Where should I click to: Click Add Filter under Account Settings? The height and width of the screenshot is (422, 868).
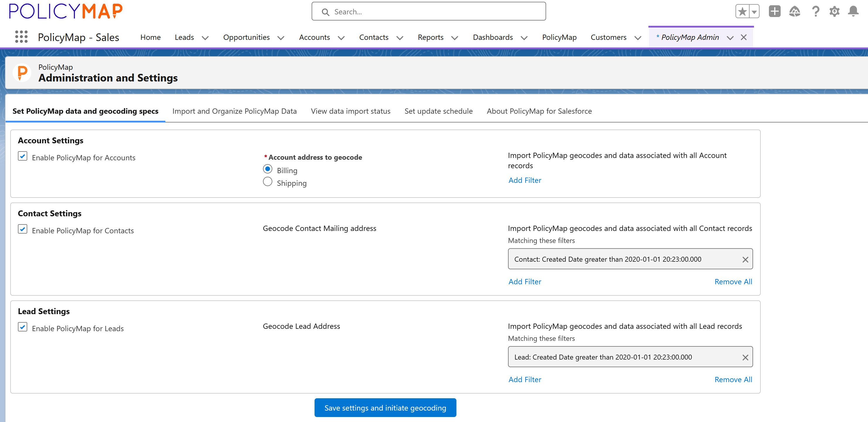pos(525,180)
